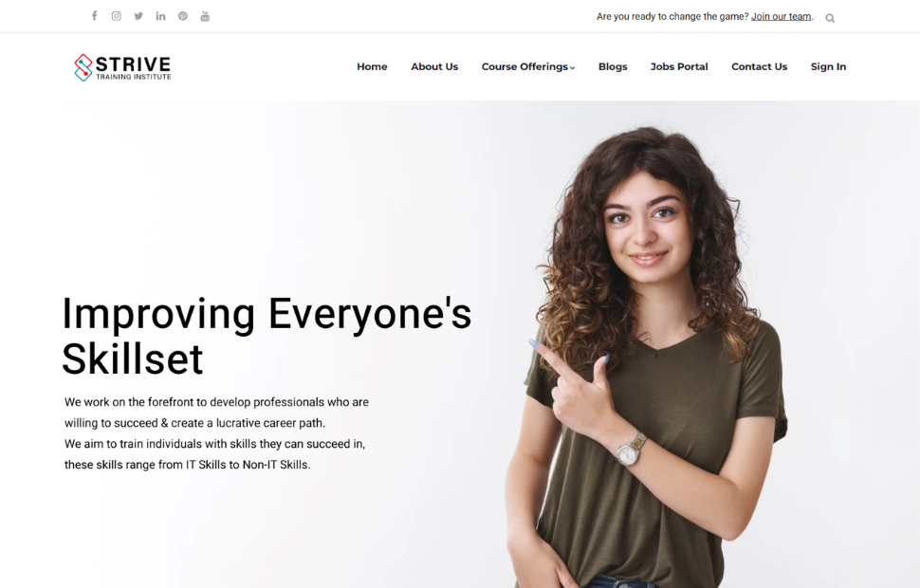
Task: Open the YouTube social icon
Action: (205, 16)
